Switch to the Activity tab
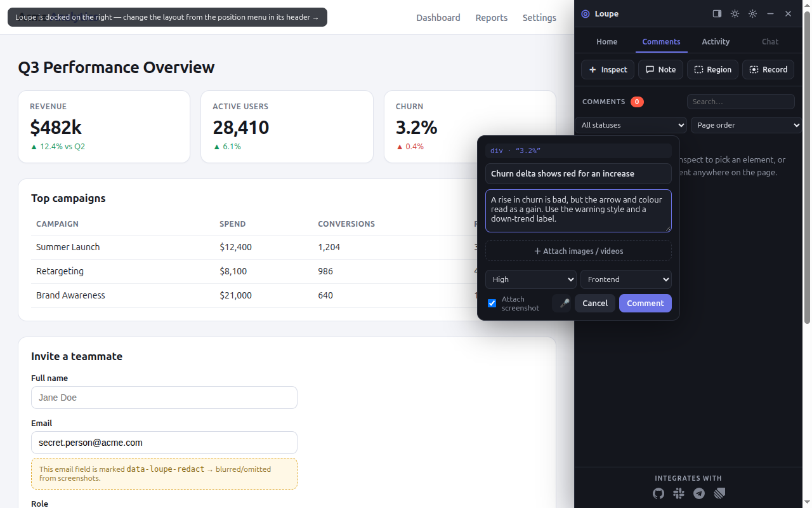Viewport: 812px width, 508px height. point(716,42)
